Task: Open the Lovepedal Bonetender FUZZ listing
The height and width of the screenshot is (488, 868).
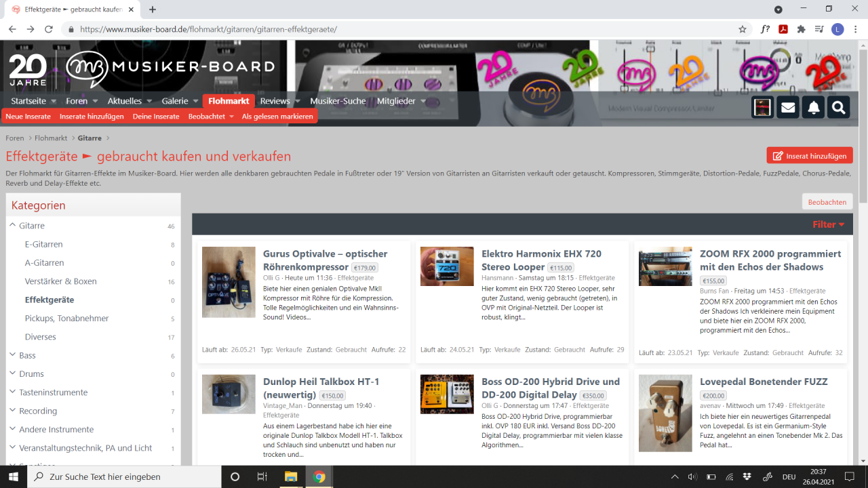Action: (x=764, y=382)
